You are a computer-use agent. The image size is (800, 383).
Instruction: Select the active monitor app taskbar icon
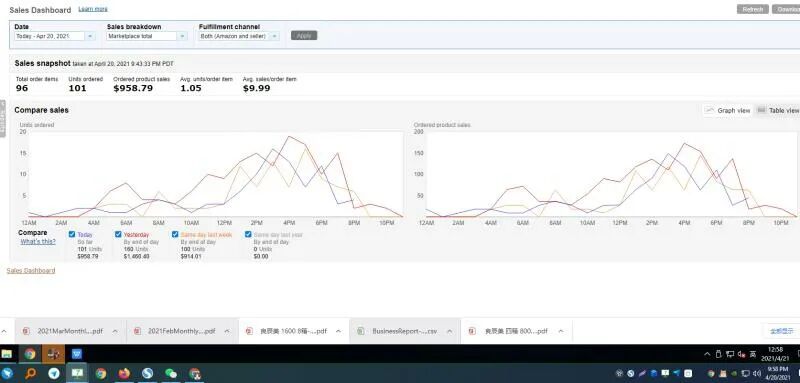(77, 374)
